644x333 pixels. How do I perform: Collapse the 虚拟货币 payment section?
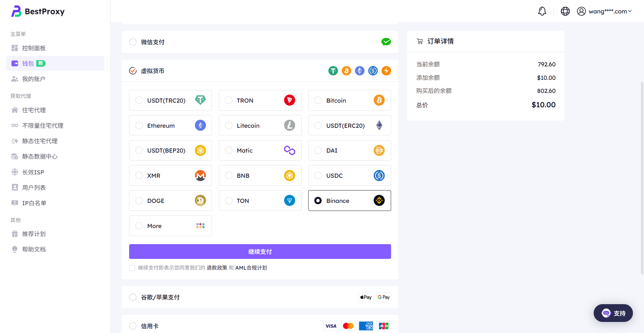pos(260,71)
